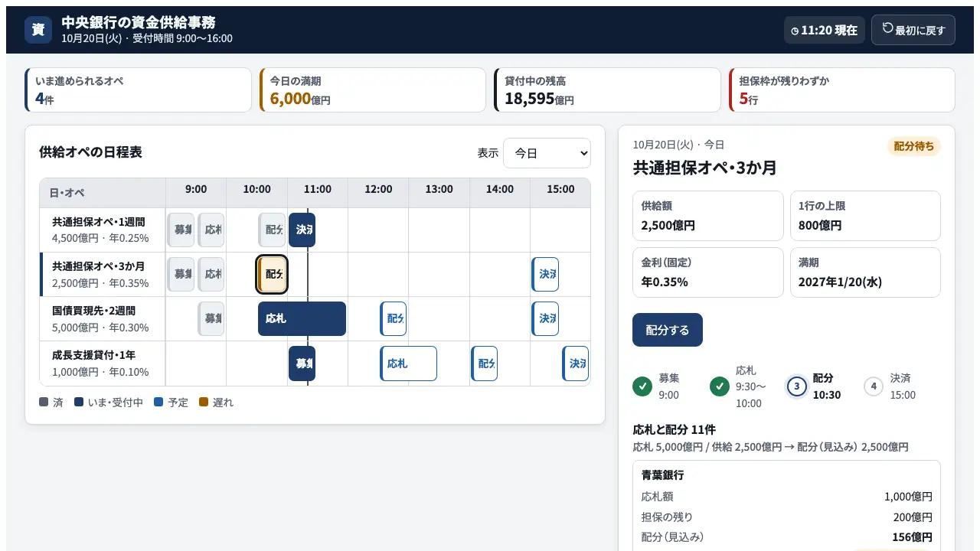
Task: Click the 9:00 time column header
Action: [196, 193]
